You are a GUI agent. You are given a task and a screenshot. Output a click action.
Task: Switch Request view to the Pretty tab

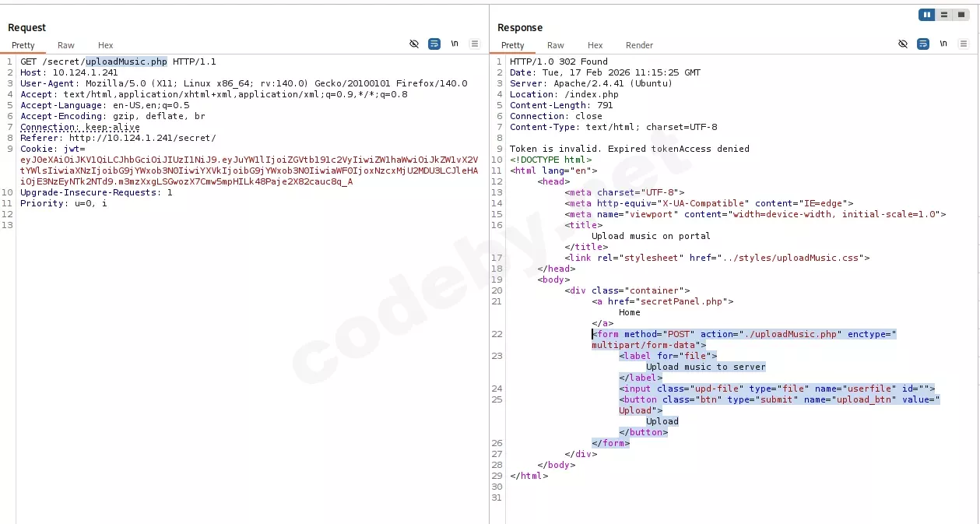pos(23,45)
